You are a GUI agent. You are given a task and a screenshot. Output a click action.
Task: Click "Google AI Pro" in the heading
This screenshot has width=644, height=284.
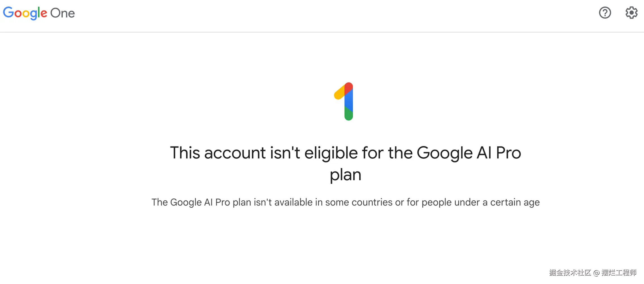click(469, 153)
